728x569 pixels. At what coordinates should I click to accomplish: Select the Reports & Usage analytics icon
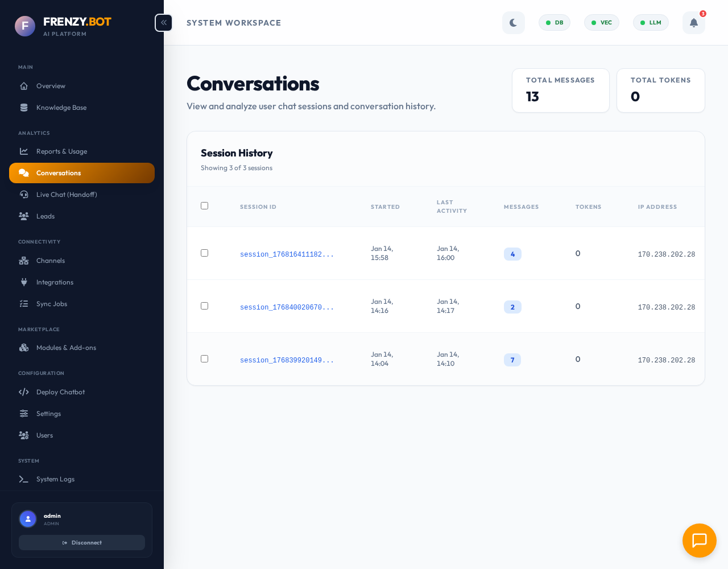point(23,151)
